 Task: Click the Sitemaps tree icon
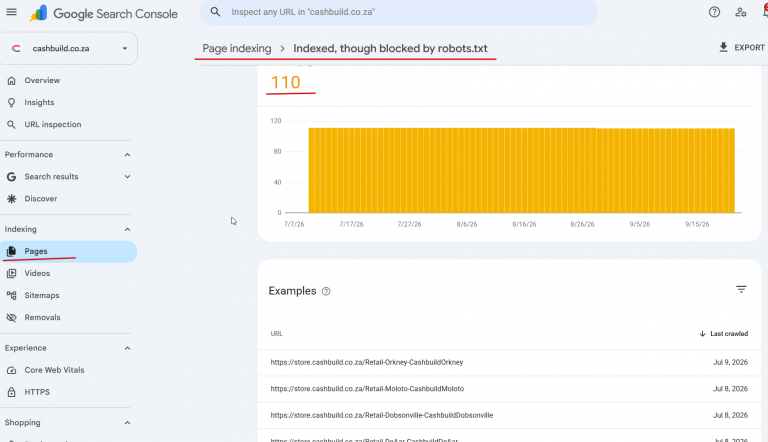point(11,295)
